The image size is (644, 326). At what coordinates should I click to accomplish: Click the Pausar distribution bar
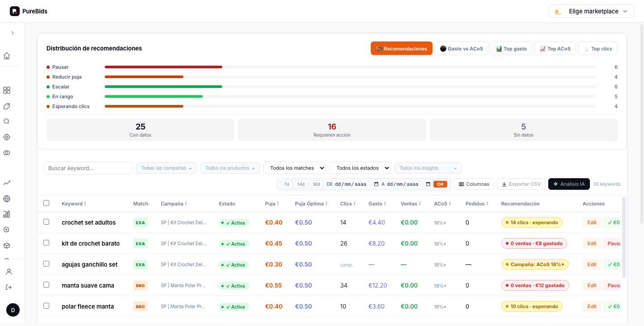163,67
